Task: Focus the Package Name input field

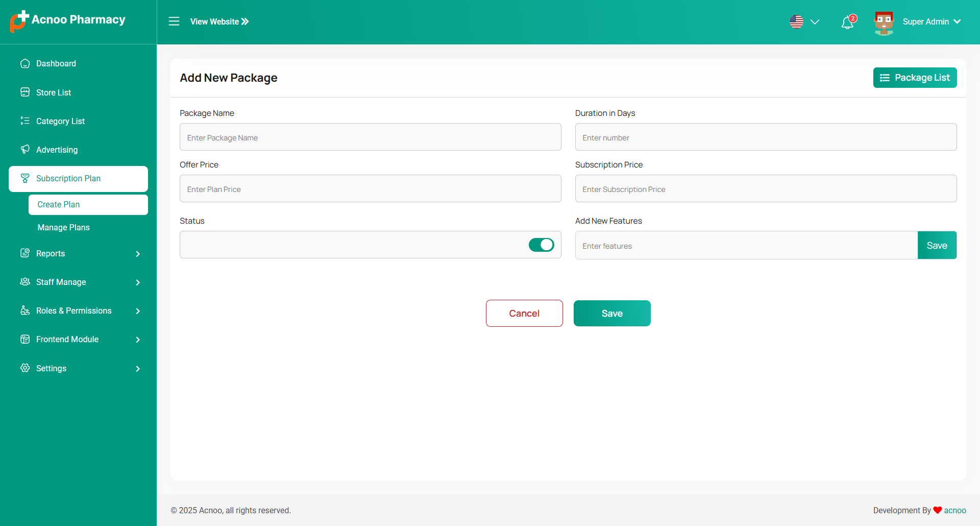Action: tap(370, 137)
